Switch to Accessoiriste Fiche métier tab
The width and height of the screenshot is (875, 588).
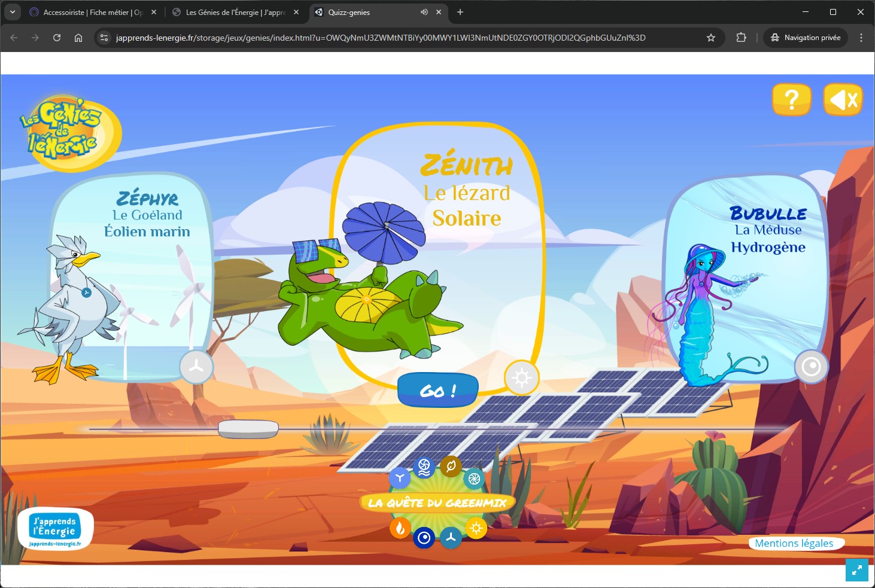click(x=93, y=12)
